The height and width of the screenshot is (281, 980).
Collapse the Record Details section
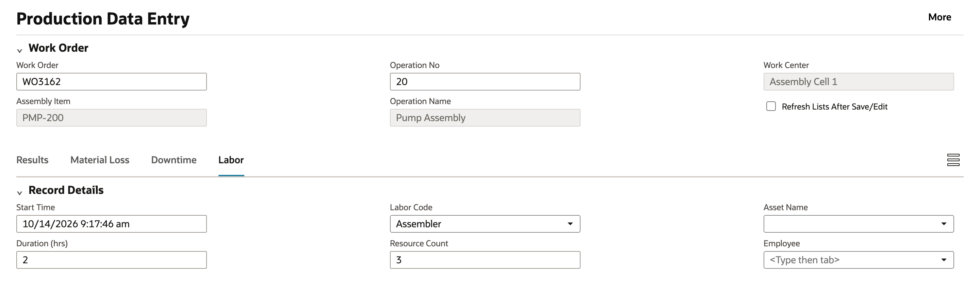coord(20,193)
